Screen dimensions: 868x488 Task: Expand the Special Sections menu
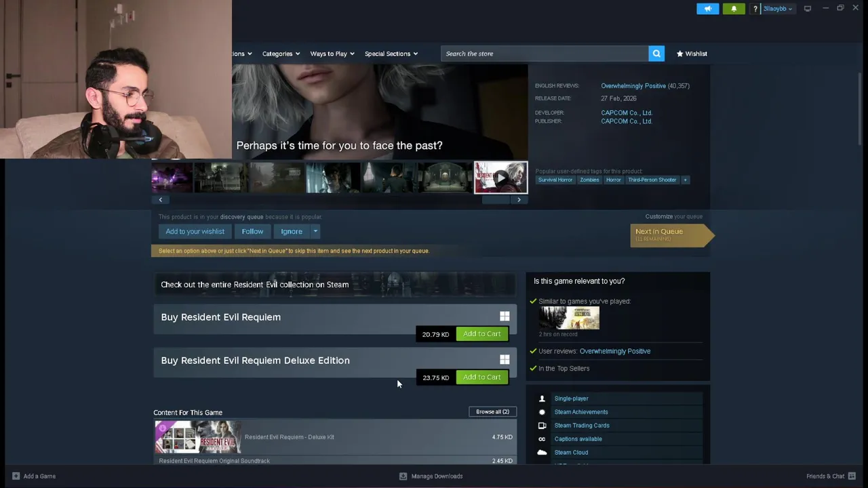(x=391, y=54)
